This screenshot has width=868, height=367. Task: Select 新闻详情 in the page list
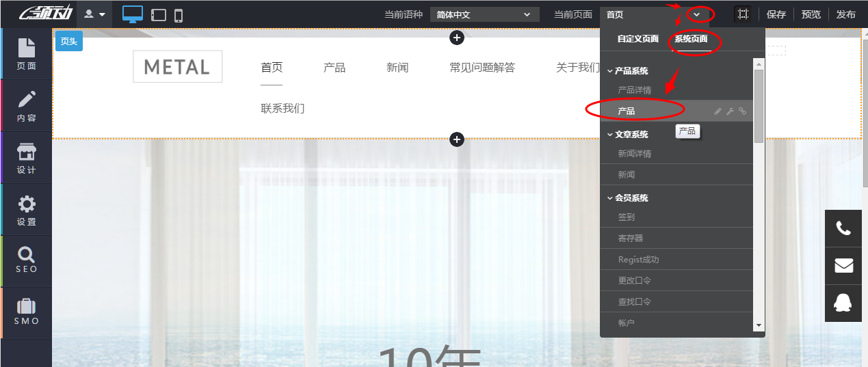click(x=635, y=154)
